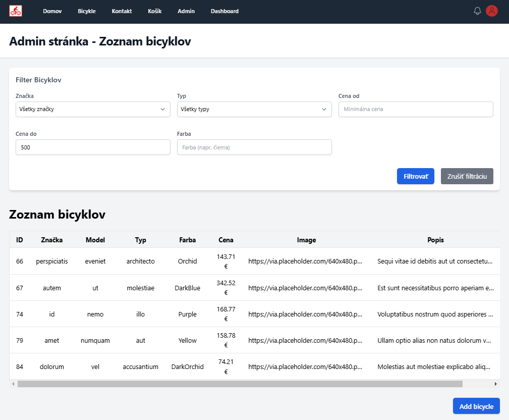Click the Image column header
Image resolution: width=509 pixels, height=420 pixels.
(x=306, y=240)
